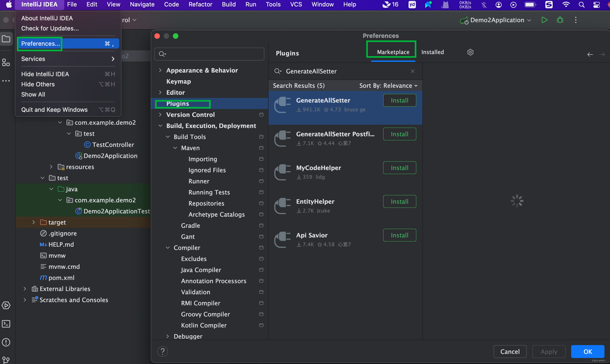Cancel the Preferences dialog
The width and height of the screenshot is (610, 364).
pyautogui.click(x=510, y=352)
